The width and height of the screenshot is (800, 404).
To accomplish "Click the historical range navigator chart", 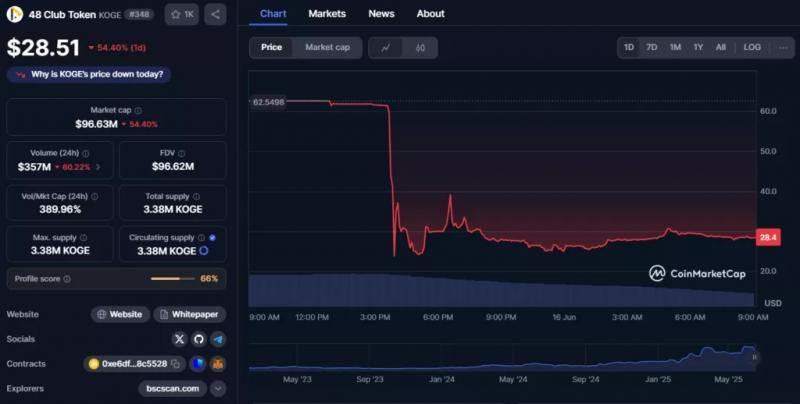I will point(503,358).
